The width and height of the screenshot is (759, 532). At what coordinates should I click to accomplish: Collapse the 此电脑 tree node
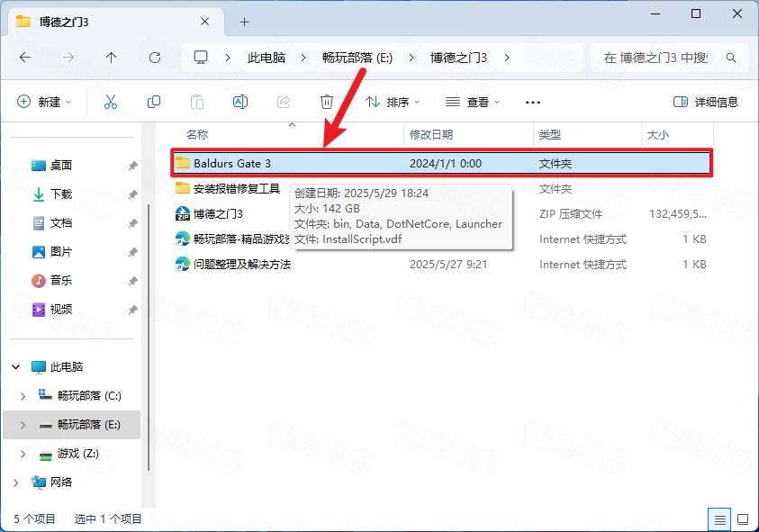click(x=15, y=367)
